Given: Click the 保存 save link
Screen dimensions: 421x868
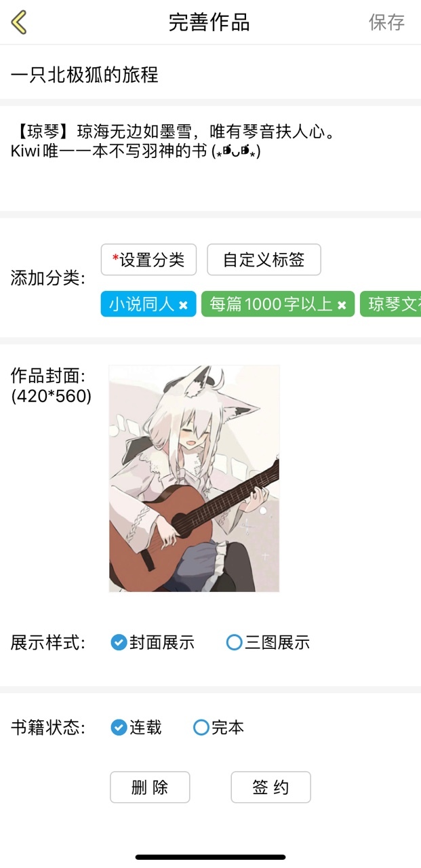Looking at the screenshot, I should (386, 22).
